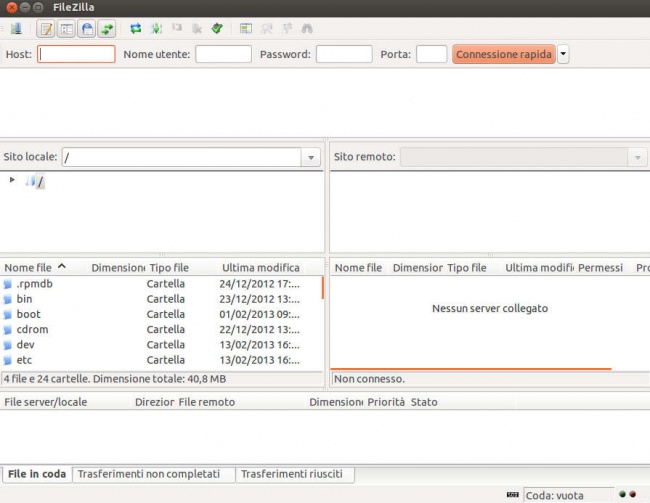Select the .rpmdb folder row
The height and width of the screenshot is (503, 650).
tap(160, 284)
